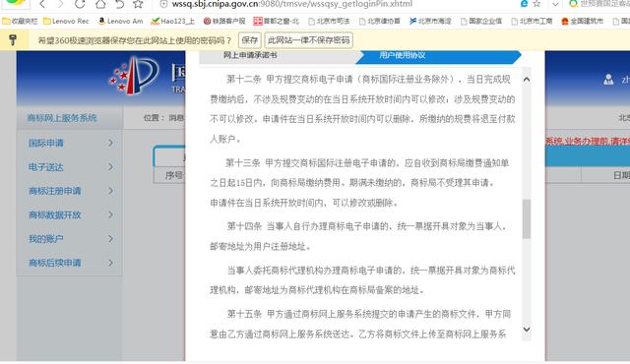Viewport: 630px width, 364px height.
Task: Click the key icon in password bar
Action: click(13, 40)
